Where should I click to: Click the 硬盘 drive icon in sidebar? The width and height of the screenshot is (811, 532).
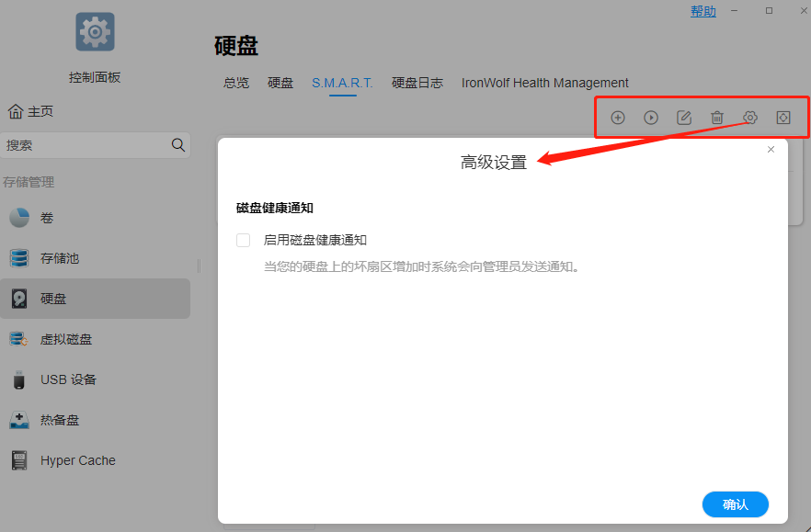[x=19, y=299]
